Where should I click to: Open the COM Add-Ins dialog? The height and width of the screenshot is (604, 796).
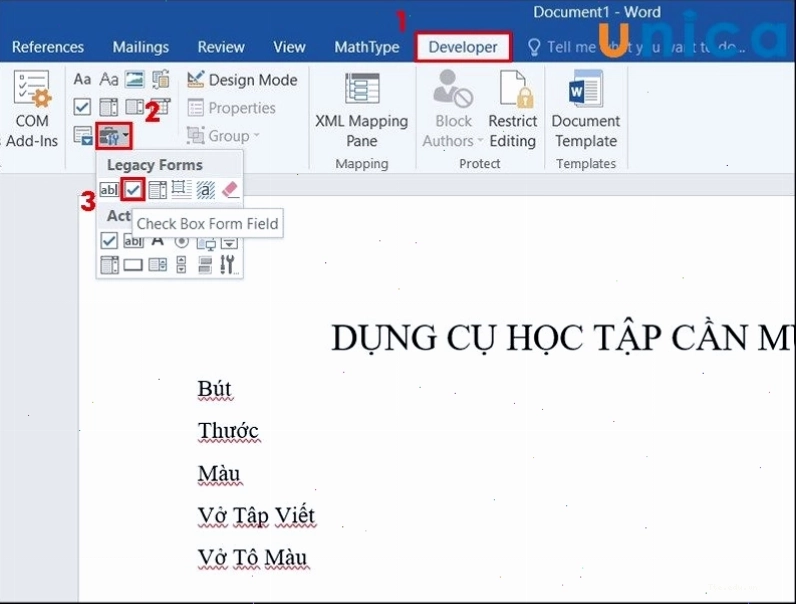(x=32, y=109)
